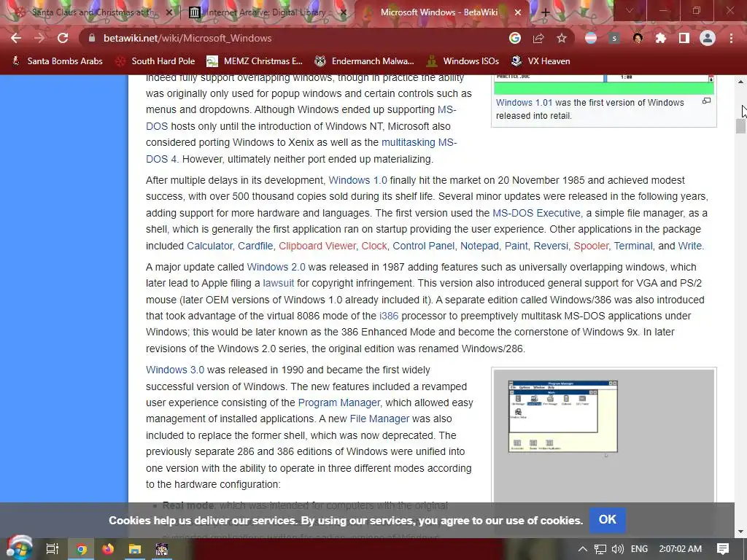Open the Terminal article link
This screenshot has height=560, width=747.
click(x=633, y=246)
